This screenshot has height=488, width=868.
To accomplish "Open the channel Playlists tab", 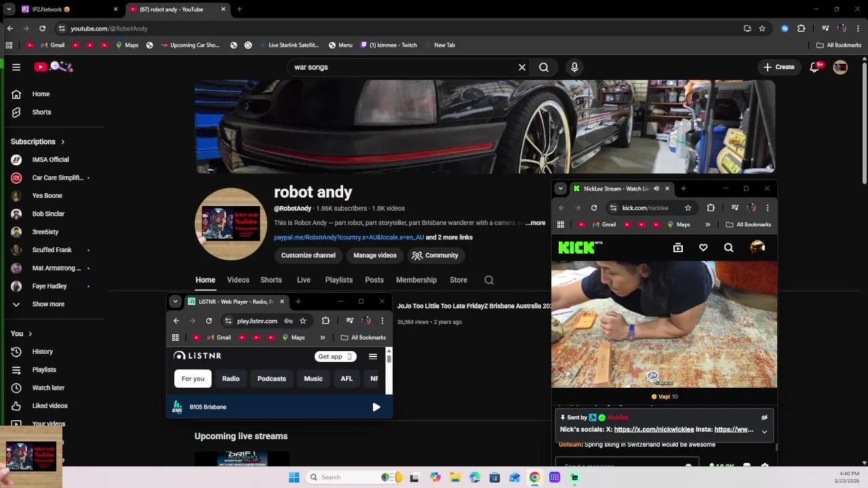I will click(x=338, y=280).
